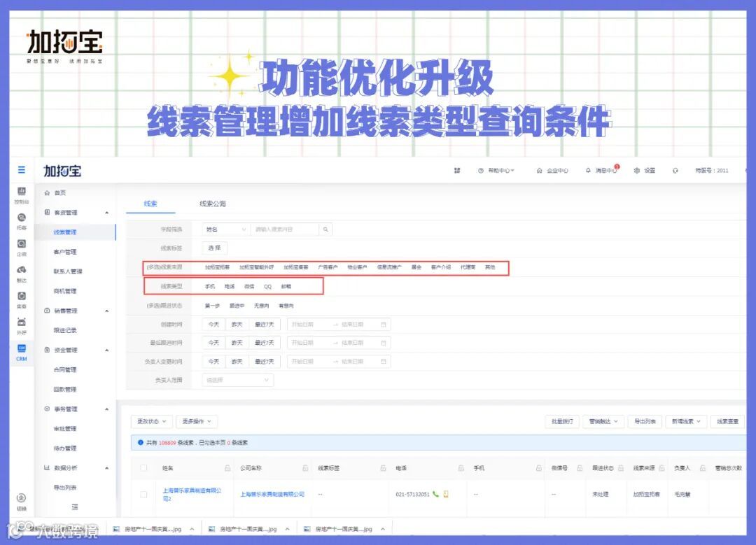Open the 更多操作 dropdown button
756x545 pixels.
(x=197, y=422)
